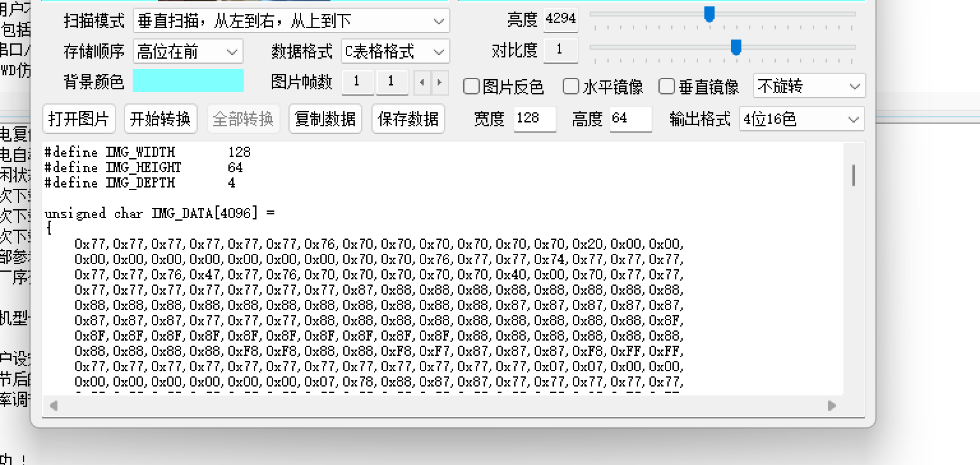
Task: Click the greyed-out 全部转换 button
Action: 243,119
